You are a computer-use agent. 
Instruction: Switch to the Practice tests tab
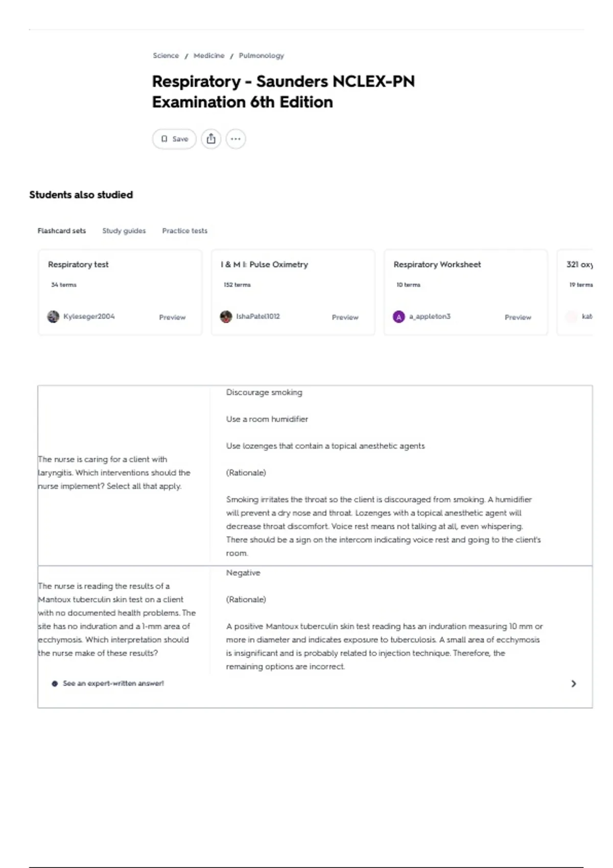click(x=185, y=231)
